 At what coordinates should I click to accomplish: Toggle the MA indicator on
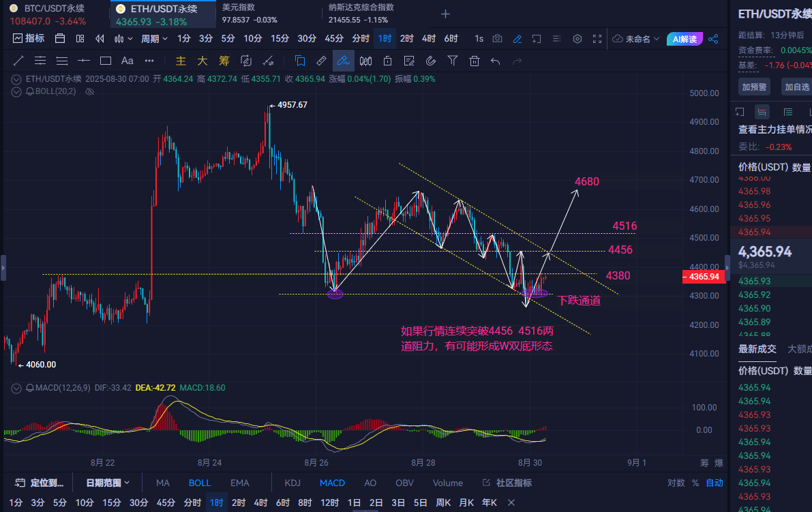163,483
